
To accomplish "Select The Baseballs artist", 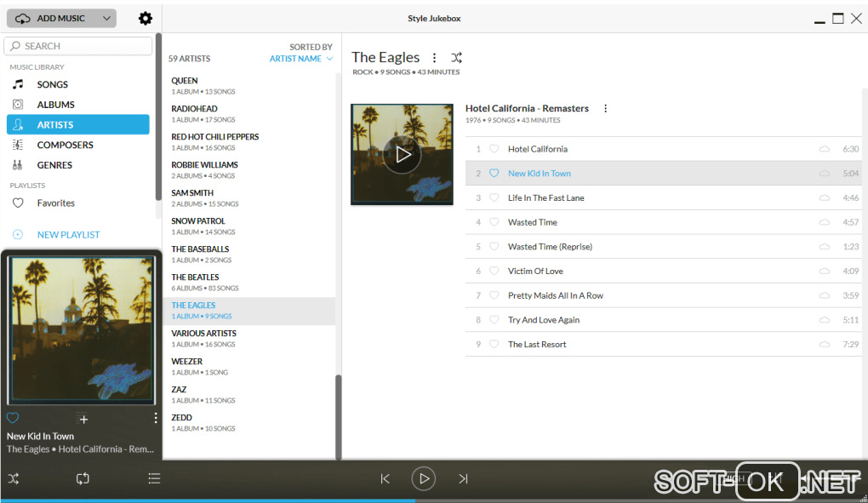I will [x=249, y=254].
